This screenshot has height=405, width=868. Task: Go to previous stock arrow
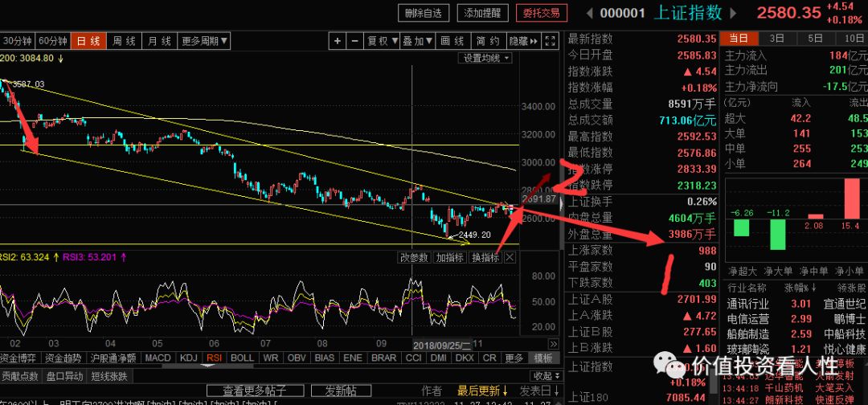click(x=590, y=13)
